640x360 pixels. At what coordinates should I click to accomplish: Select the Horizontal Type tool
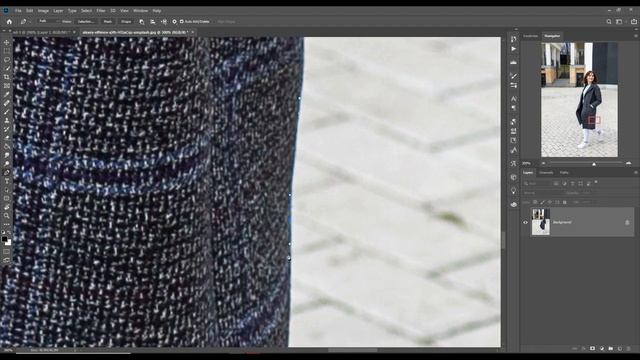[7, 181]
